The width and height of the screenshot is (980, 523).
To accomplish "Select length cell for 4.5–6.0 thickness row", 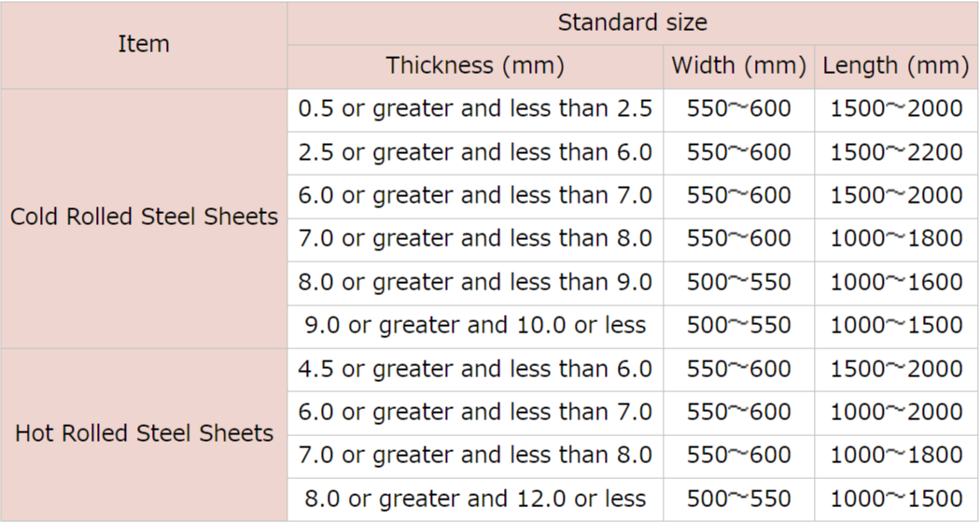I will (x=896, y=369).
